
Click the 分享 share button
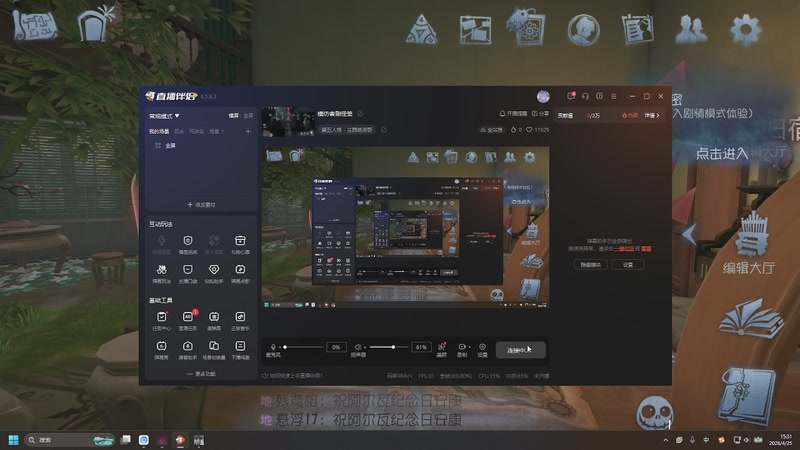540,113
